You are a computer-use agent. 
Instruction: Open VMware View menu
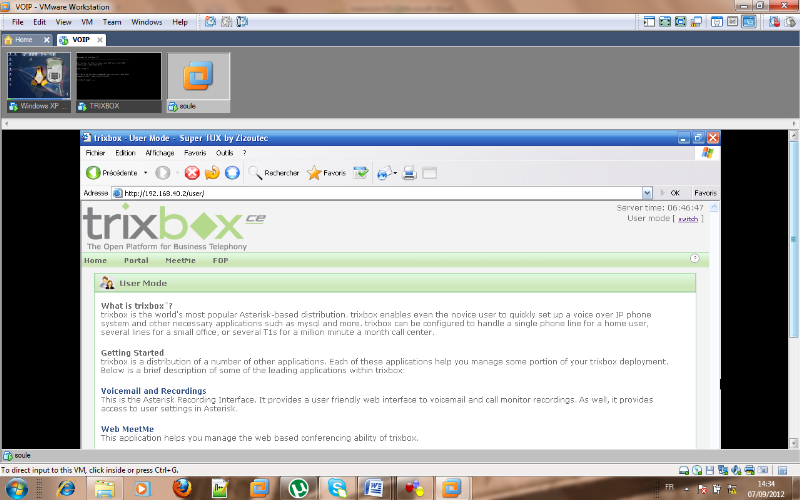click(63, 22)
